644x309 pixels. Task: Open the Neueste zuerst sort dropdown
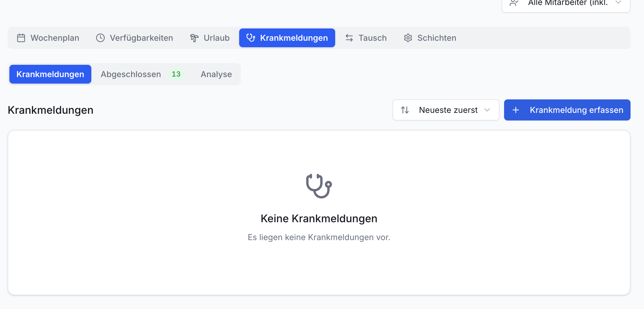tap(446, 110)
